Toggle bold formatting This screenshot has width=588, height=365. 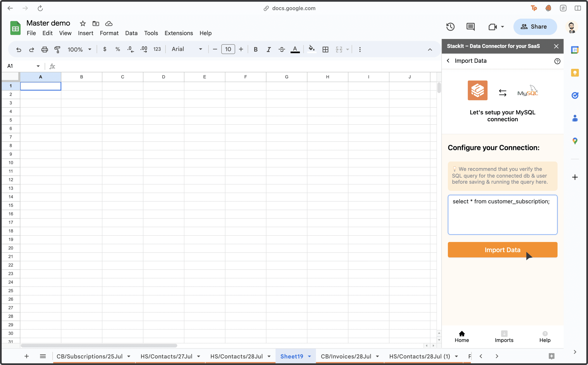pyautogui.click(x=256, y=49)
